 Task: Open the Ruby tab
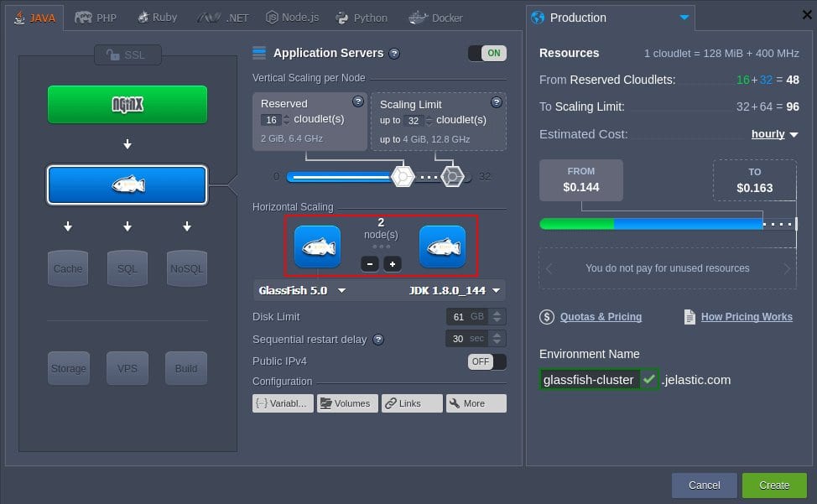pos(158,18)
